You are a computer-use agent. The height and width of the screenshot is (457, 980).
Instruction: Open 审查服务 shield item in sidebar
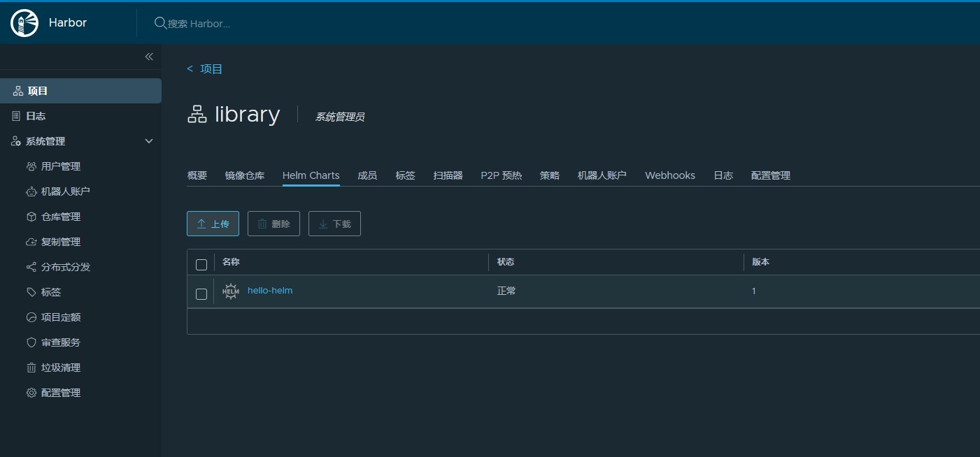tap(60, 342)
